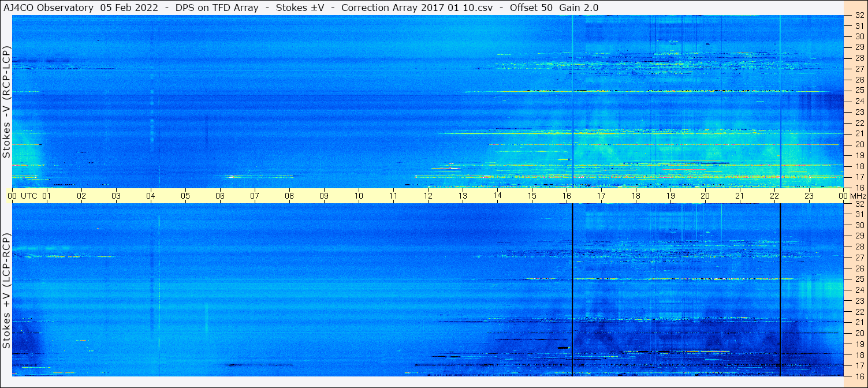
Task: Click the 07 hour tick
Action: tap(255, 196)
